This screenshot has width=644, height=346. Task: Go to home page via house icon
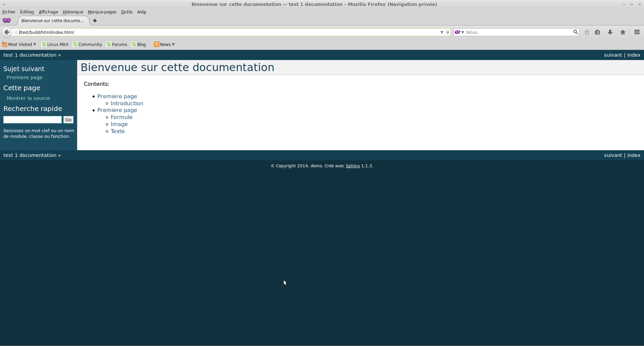point(623,32)
